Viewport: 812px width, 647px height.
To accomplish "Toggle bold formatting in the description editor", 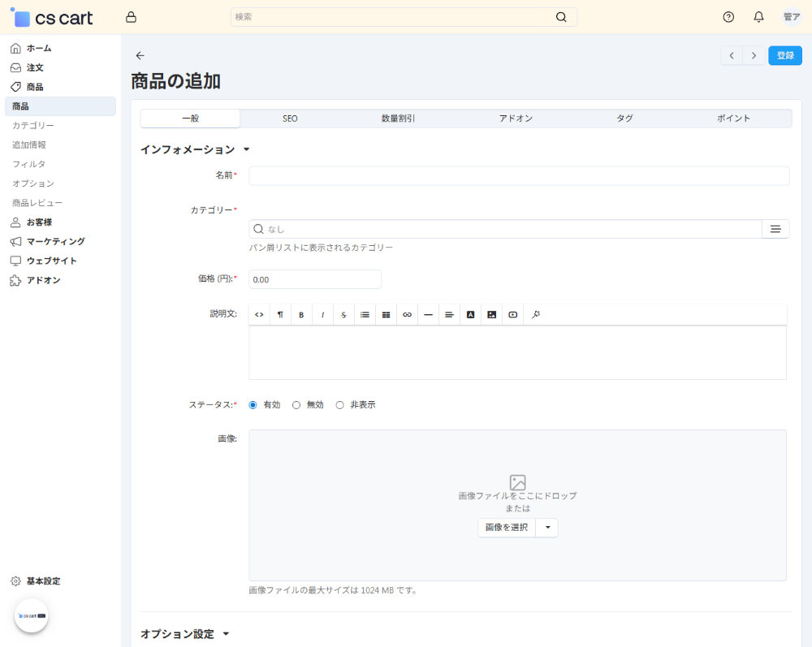I will [x=301, y=314].
